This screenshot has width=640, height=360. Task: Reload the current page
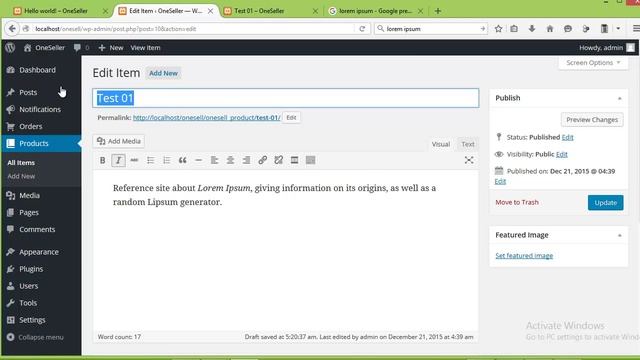click(362, 29)
